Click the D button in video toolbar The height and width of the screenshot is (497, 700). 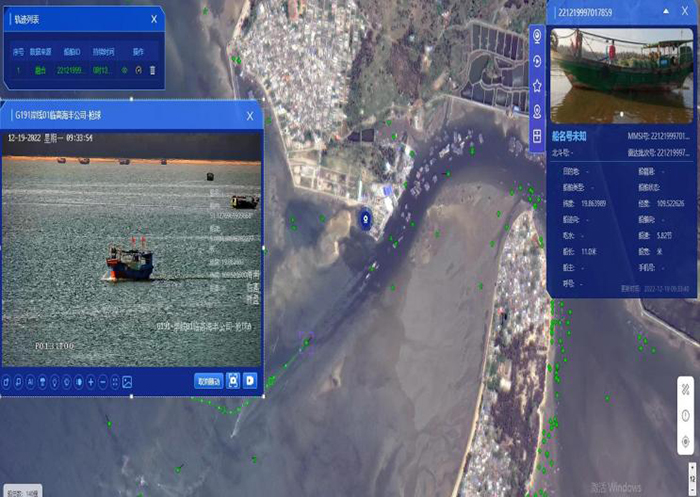(250, 380)
